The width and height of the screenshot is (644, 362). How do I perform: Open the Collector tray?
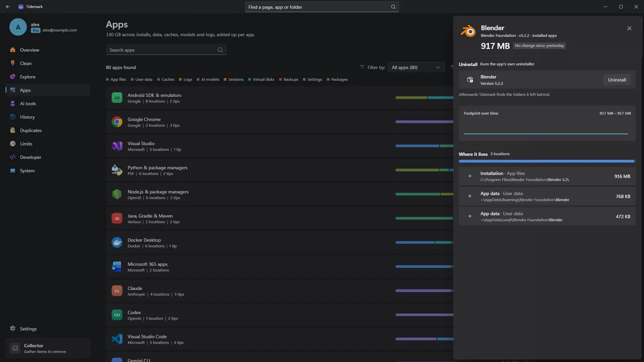coord(47,348)
